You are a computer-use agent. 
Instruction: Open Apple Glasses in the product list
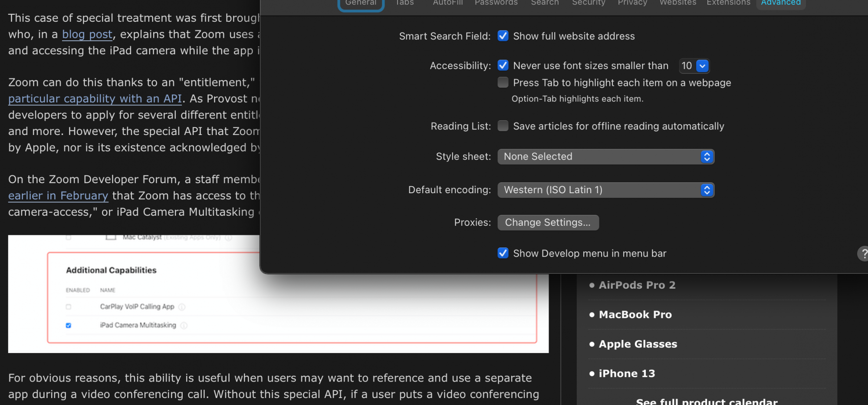[x=638, y=344]
